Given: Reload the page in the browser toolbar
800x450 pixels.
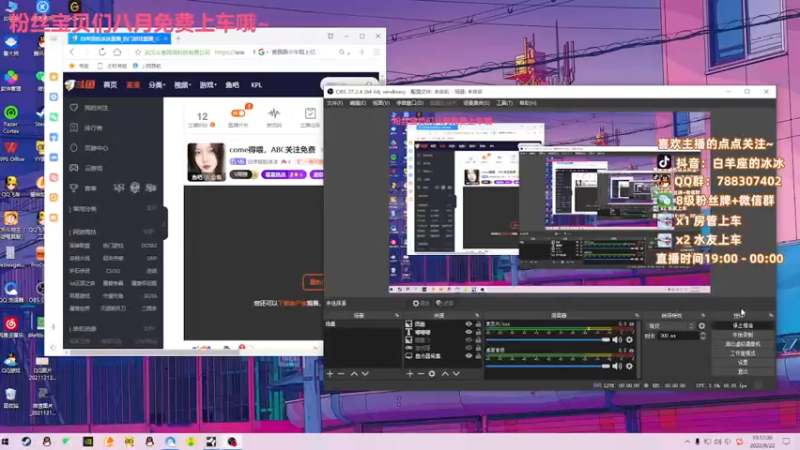Looking at the screenshot, I should coord(102,52).
